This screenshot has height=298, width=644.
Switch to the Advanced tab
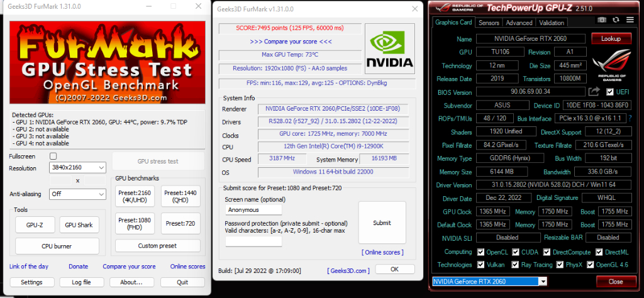(x=519, y=23)
